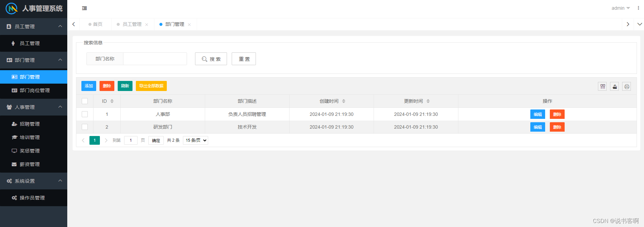Click the 培训管理 graduation cap icon
Image resolution: width=644 pixels, height=227 pixels.
(14, 137)
